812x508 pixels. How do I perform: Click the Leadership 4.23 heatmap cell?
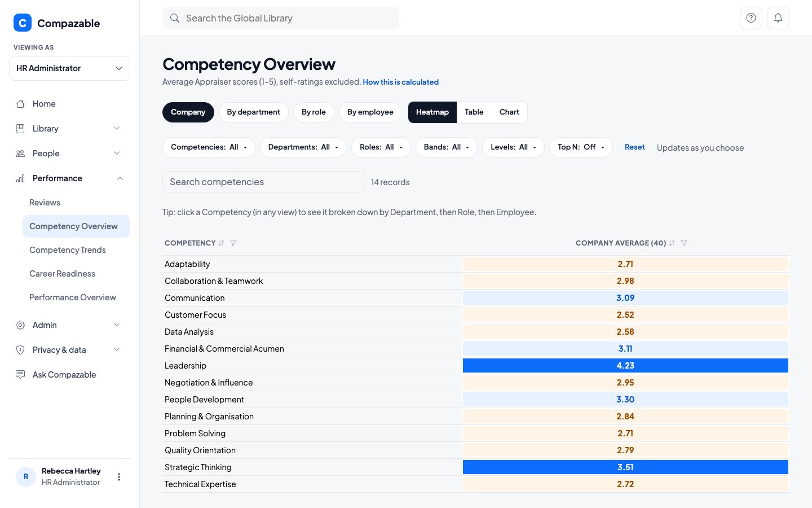pos(625,366)
